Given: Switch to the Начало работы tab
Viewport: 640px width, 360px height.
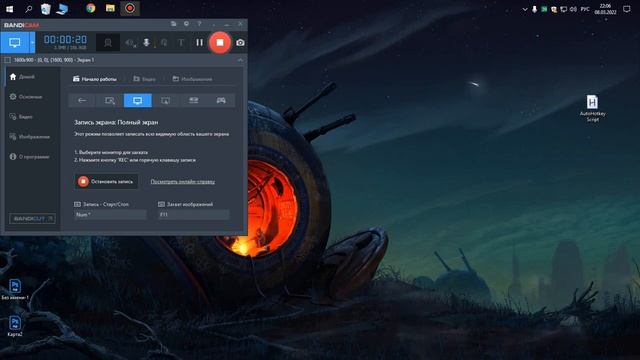Looking at the screenshot, I should [x=95, y=79].
